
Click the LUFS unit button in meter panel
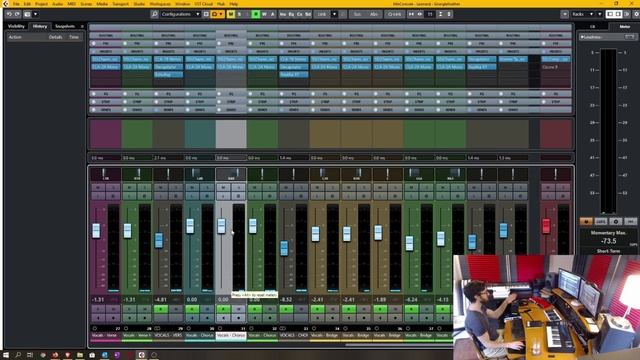pyautogui.click(x=600, y=221)
